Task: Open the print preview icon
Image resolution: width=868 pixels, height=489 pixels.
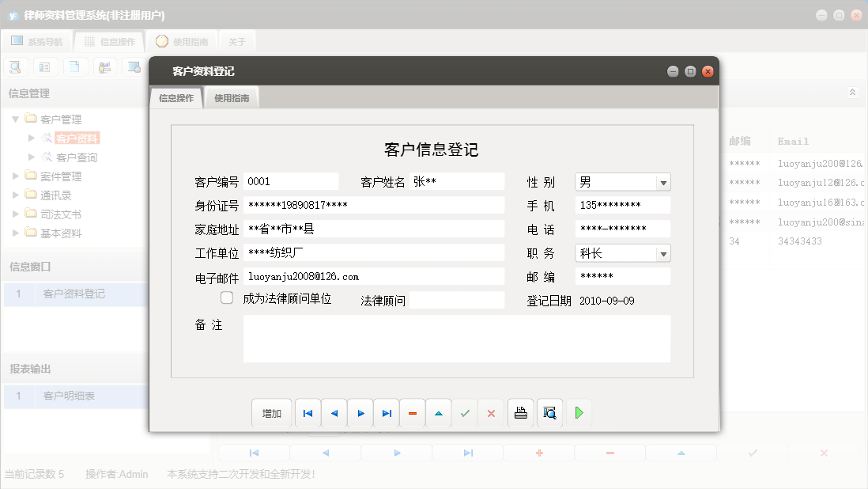Action: click(x=549, y=412)
